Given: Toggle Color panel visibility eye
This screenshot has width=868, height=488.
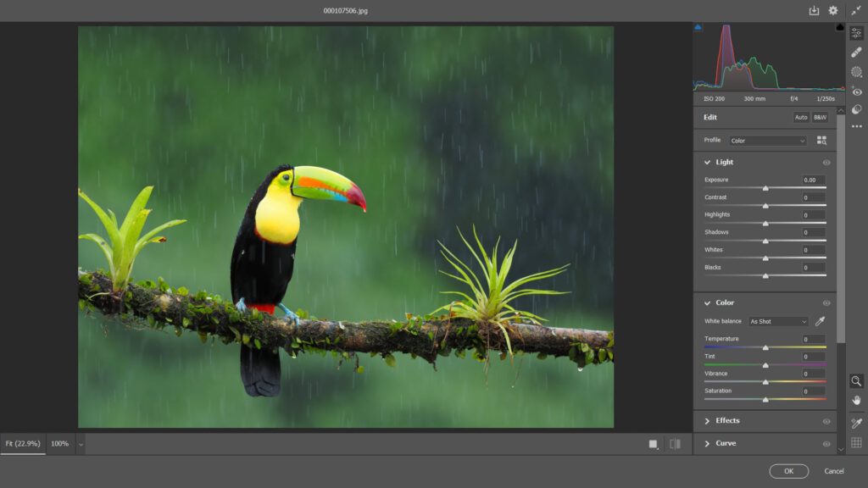Looking at the screenshot, I should coord(826,303).
